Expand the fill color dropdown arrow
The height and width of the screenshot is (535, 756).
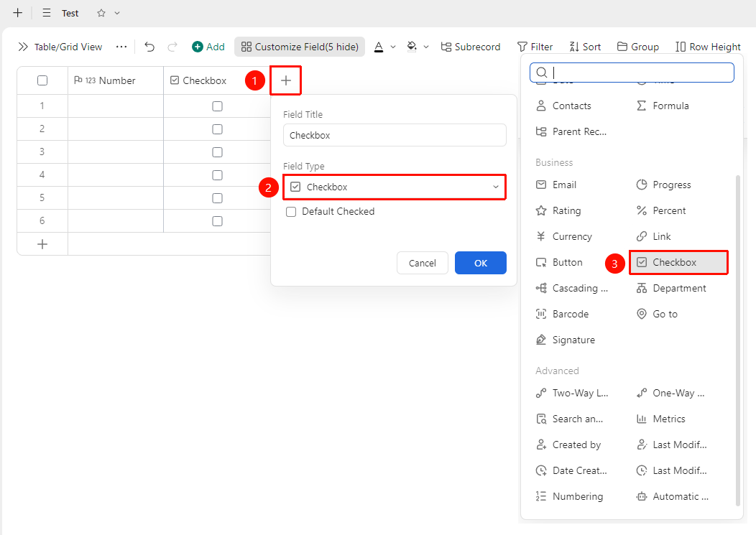pos(426,47)
